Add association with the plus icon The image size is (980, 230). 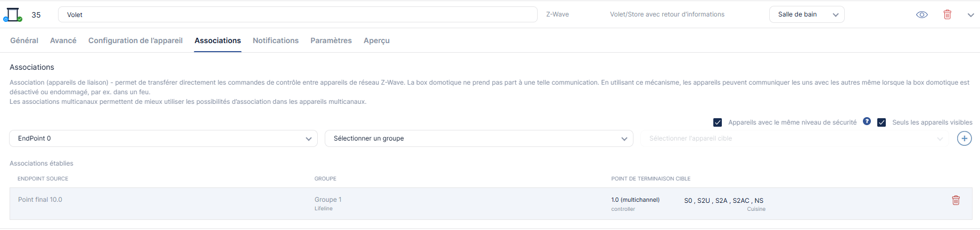pos(964,138)
